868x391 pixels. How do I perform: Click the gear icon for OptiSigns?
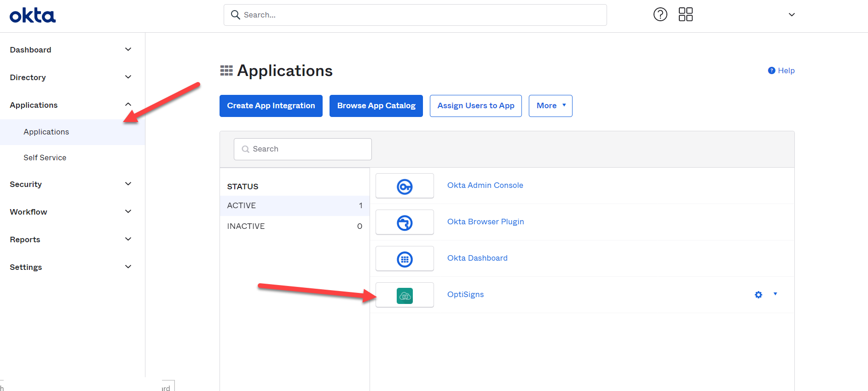pos(758,295)
